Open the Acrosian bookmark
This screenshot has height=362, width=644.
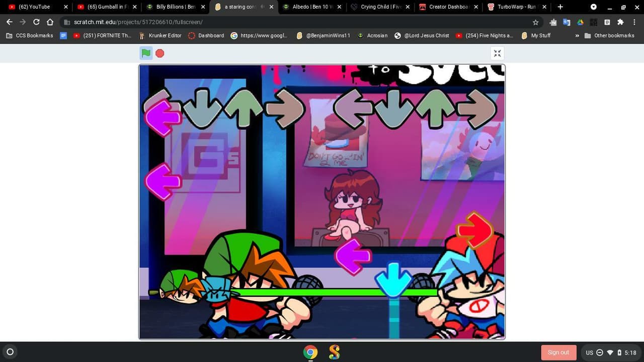pyautogui.click(x=372, y=36)
